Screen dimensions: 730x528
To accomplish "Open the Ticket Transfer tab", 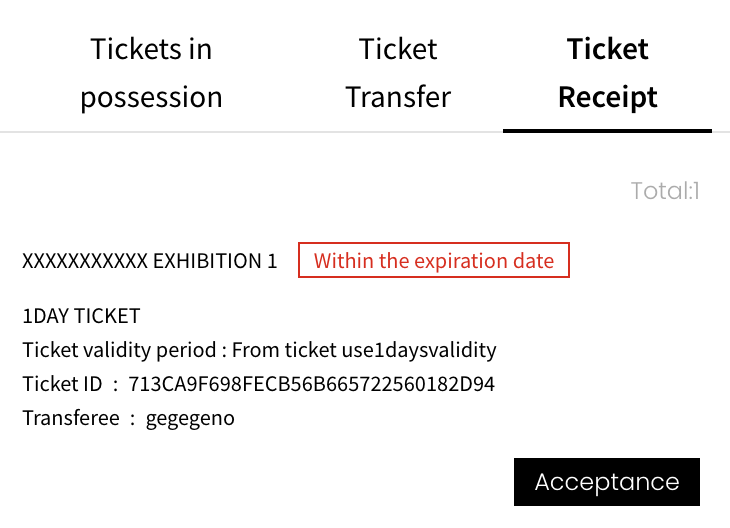I will (x=398, y=73).
